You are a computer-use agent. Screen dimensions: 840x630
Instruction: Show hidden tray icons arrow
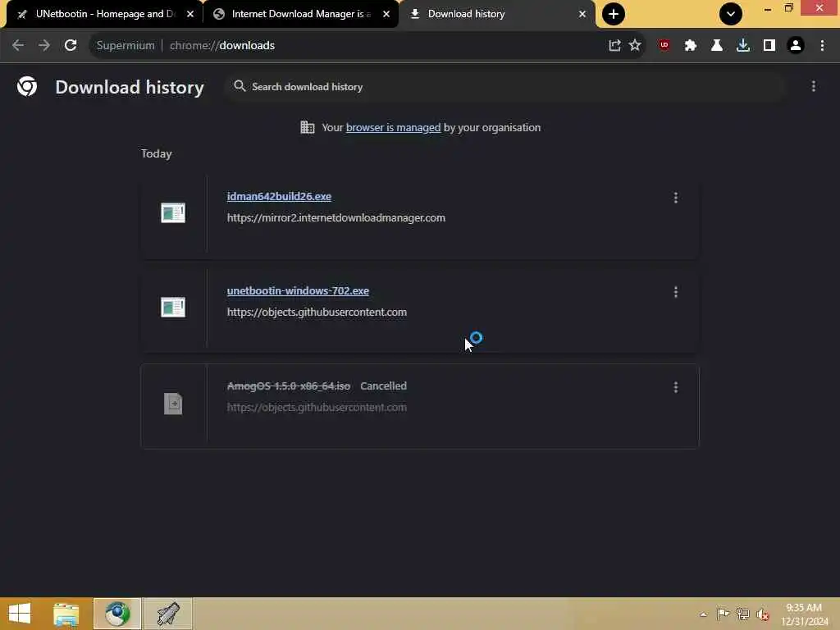703,614
